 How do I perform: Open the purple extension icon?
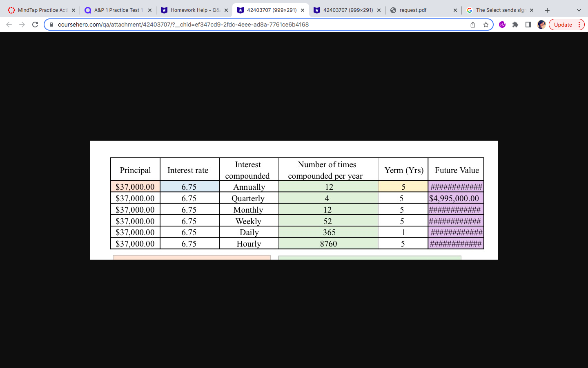click(502, 25)
